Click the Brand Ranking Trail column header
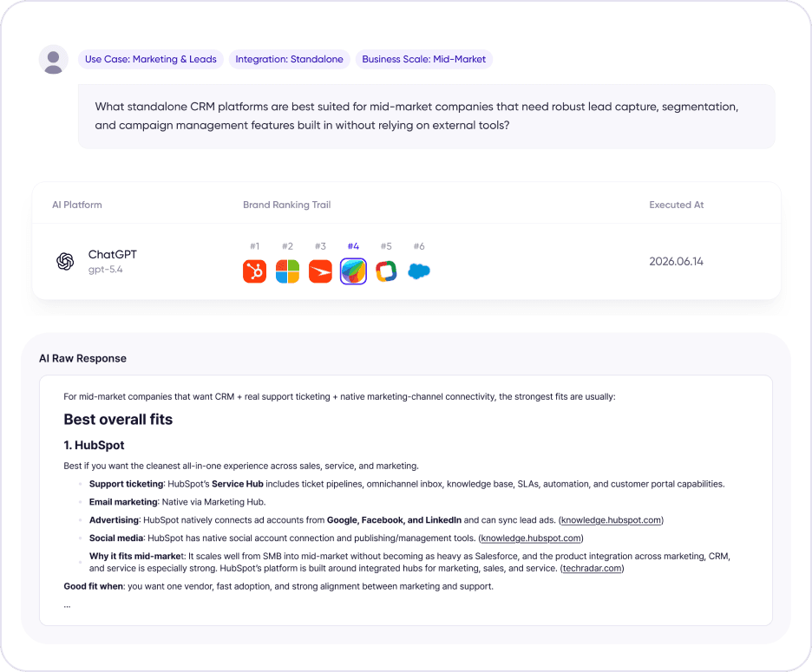The height and width of the screenshot is (672, 812). [x=287, y=205]
